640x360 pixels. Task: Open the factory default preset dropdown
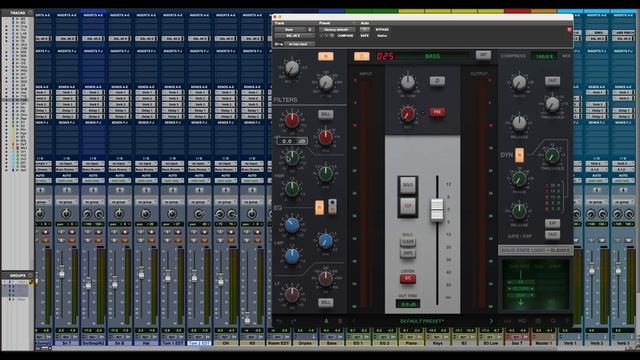(x=337, y=30)
